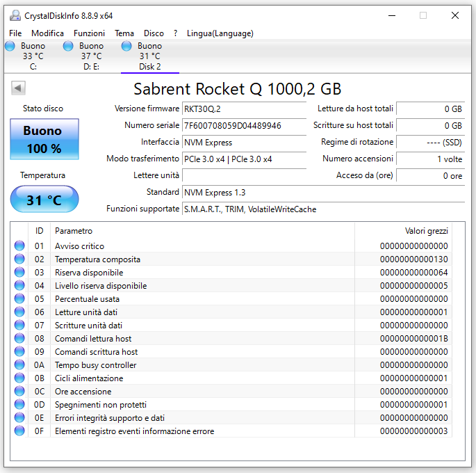The image size is (476, 473).
Task: Click the Numero accensioni 1 volte value
Action: (430, 159)
